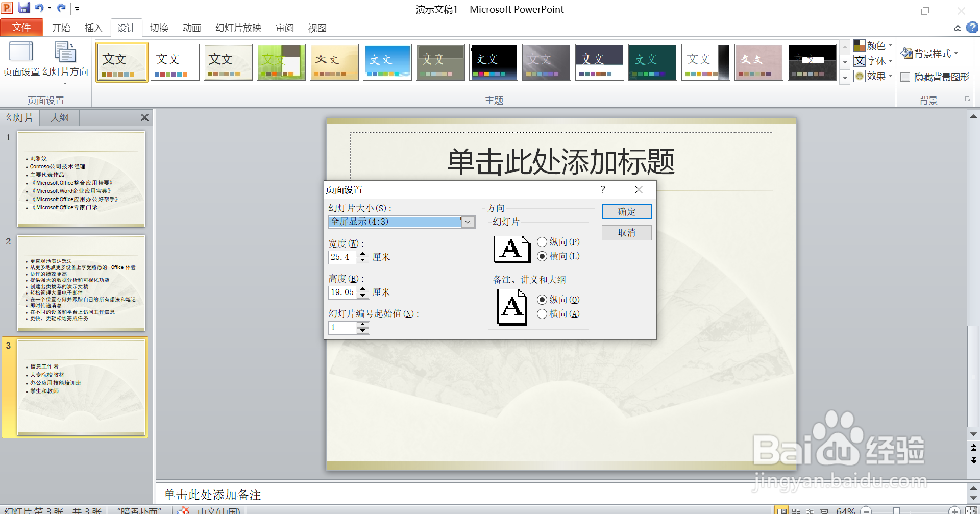The image size is (980, 514).
Task: Minimize the ribbon with the caret icon
Action: pyautogui.click(x=958, y=28)
